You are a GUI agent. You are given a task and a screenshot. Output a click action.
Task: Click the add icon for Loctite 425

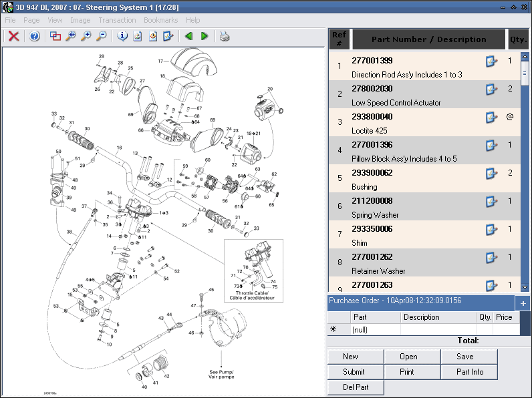[491, 118]
